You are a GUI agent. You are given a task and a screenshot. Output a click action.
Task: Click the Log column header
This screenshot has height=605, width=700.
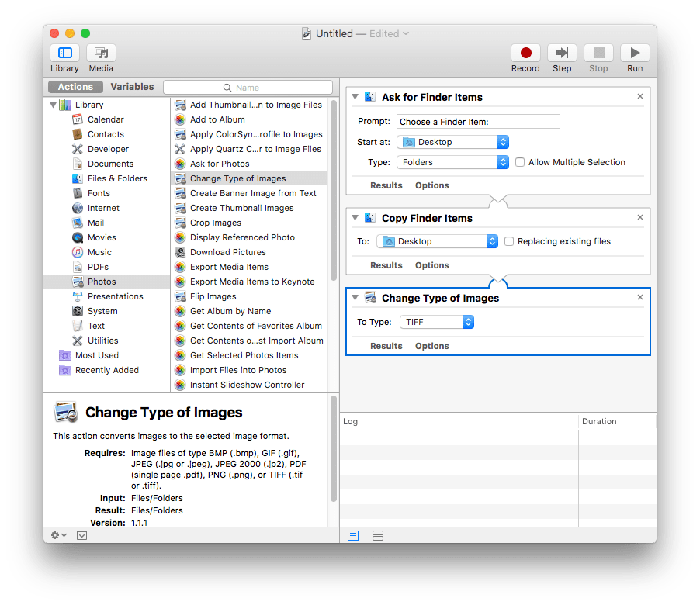pos(459,421)
